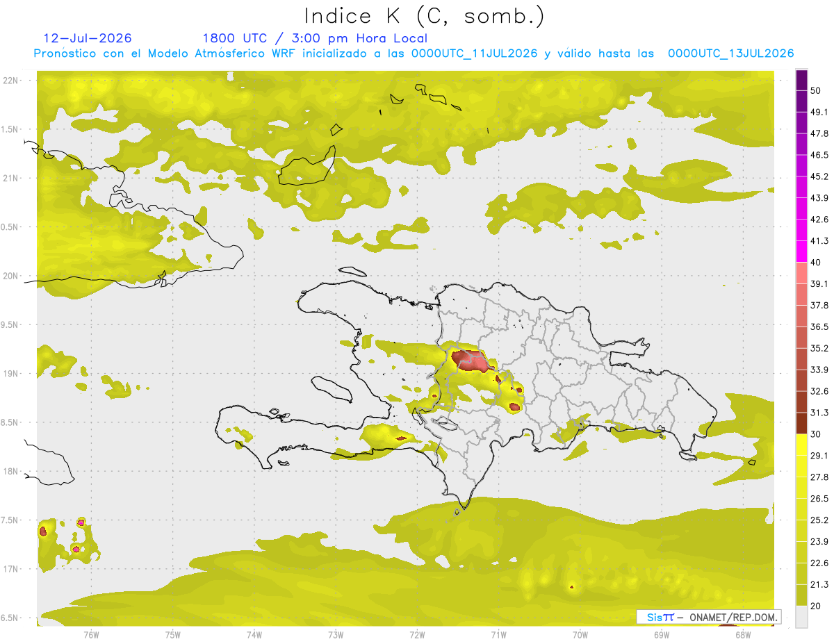Screen dimensions: 834x644
Task: Click the large red K-index area over central Hispaniola
Action: coord(471,361)
